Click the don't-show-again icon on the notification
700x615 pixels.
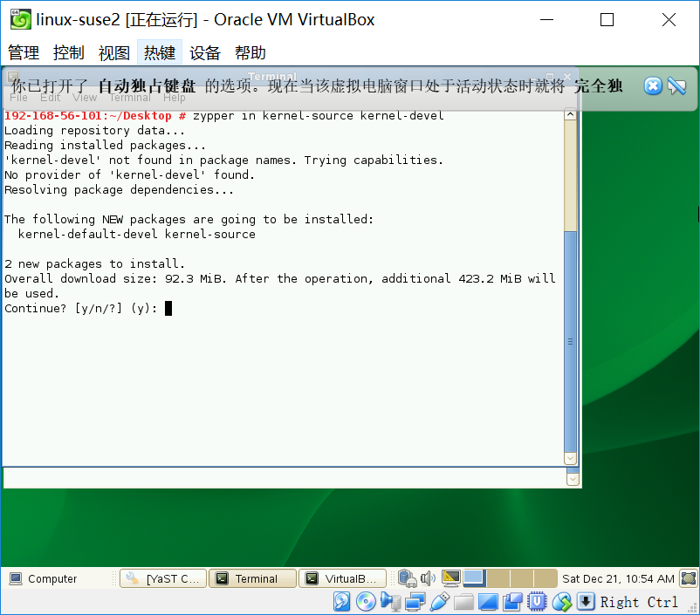676,85
